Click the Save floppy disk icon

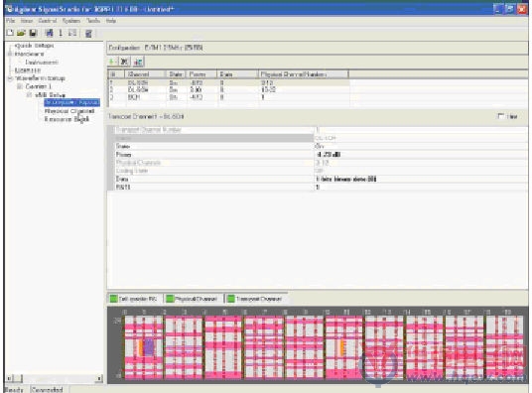coord(33,33)
